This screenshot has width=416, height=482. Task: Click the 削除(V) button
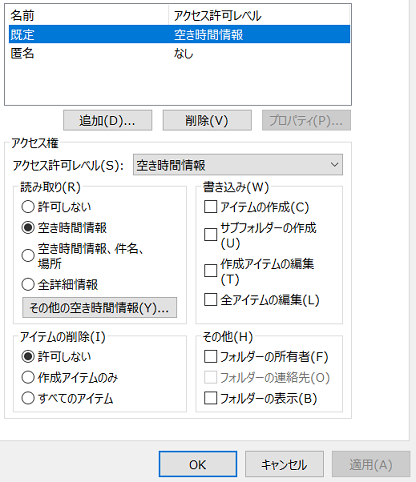pyautogui.click(x=207, y=120)
